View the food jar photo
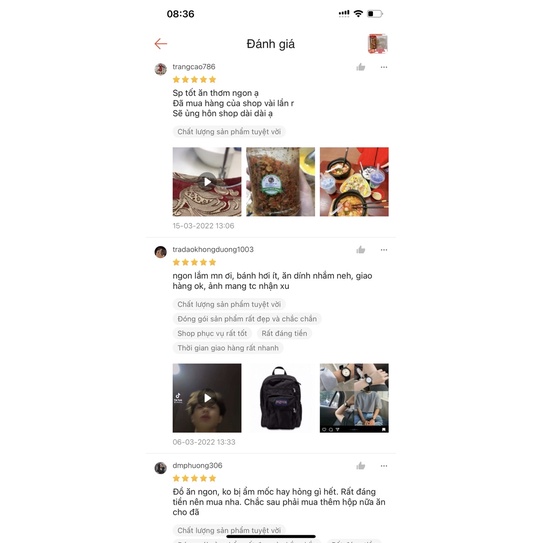The height and width of the screenshot is (543, 543). pyautogui.click(x=281, y=182)
